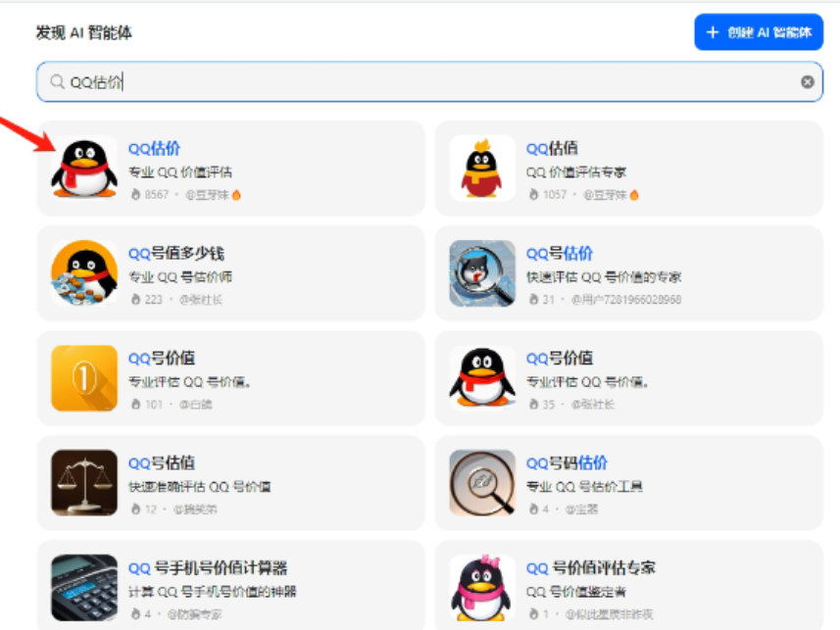Click the 35 usage count on QQ号价值
Viewport: 840px width, 630px height.
[549, 405]
